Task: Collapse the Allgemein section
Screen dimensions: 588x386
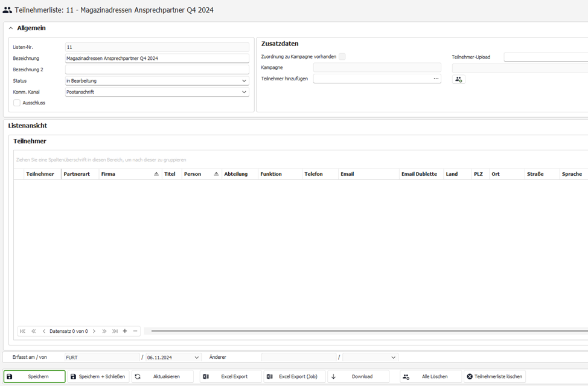Action: tap(11, 28)
